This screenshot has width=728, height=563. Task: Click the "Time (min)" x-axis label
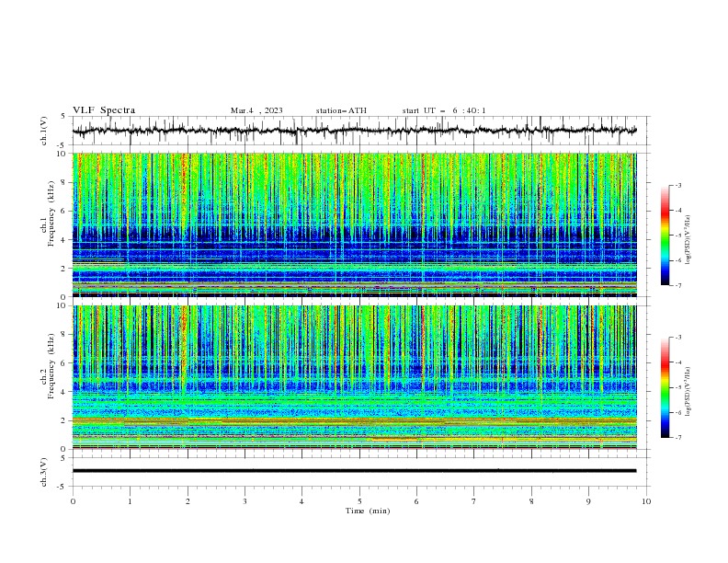pyautogui.click(x=368, y=511)
